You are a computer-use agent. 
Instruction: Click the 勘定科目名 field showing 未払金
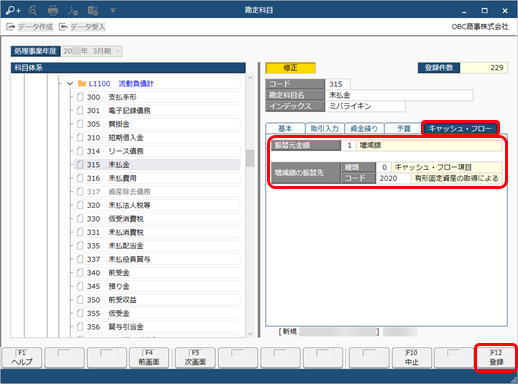pos(399,95)
